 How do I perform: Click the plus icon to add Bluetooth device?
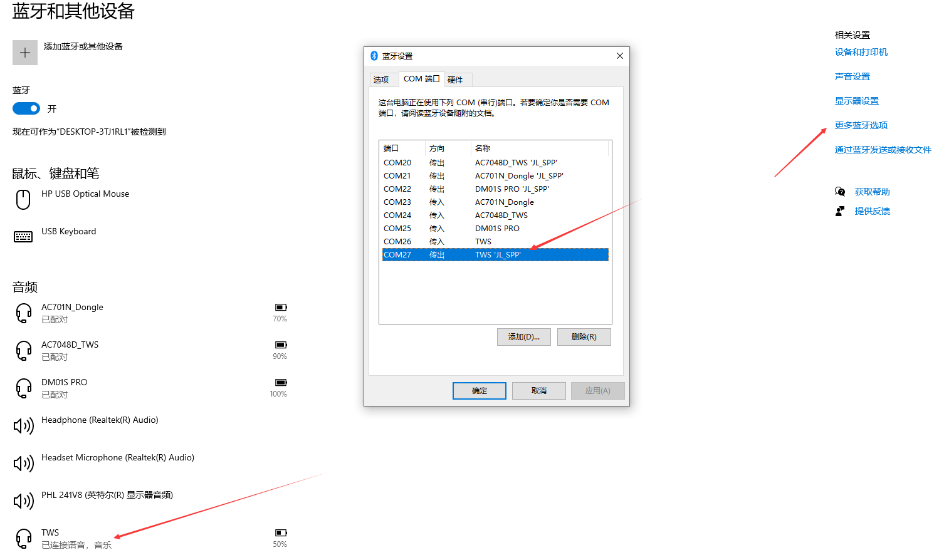(25, 53)
